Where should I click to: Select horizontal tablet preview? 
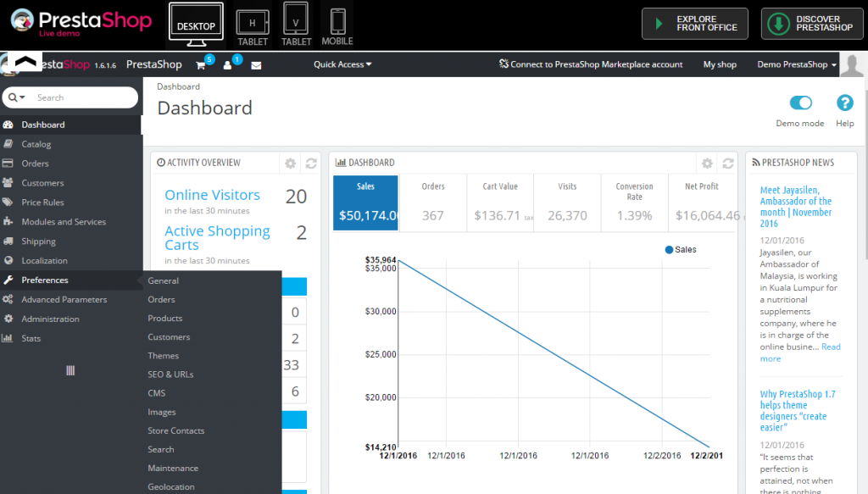(x=253, y=28)
